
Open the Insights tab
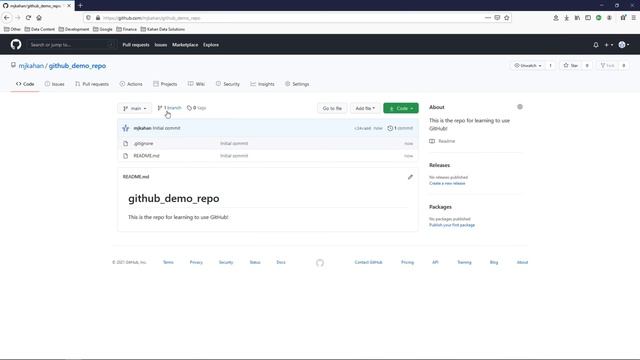(x=262, y=84)
